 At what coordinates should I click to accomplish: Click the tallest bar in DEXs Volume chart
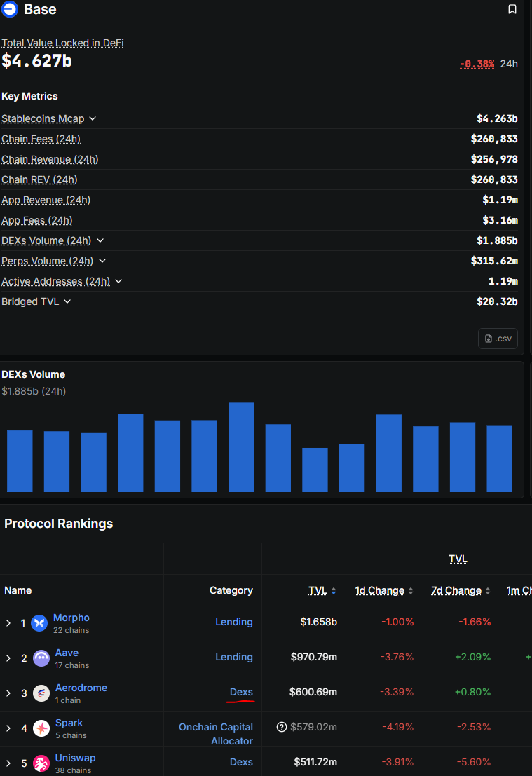click(241, 447)
